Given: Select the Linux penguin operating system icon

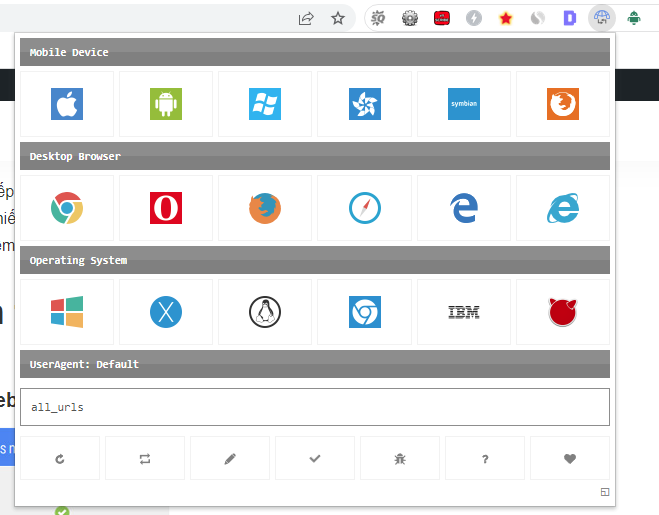Looking at the screenshot, I should coord(265,312).
